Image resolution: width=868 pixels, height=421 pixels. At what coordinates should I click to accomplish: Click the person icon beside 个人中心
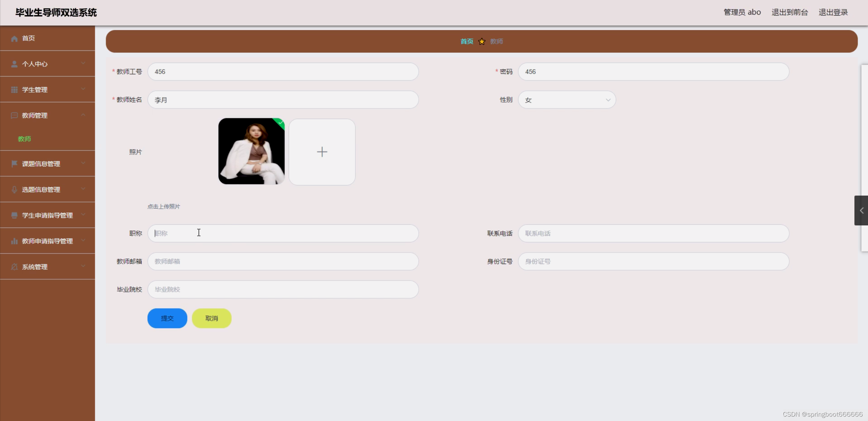coord(14,64)
